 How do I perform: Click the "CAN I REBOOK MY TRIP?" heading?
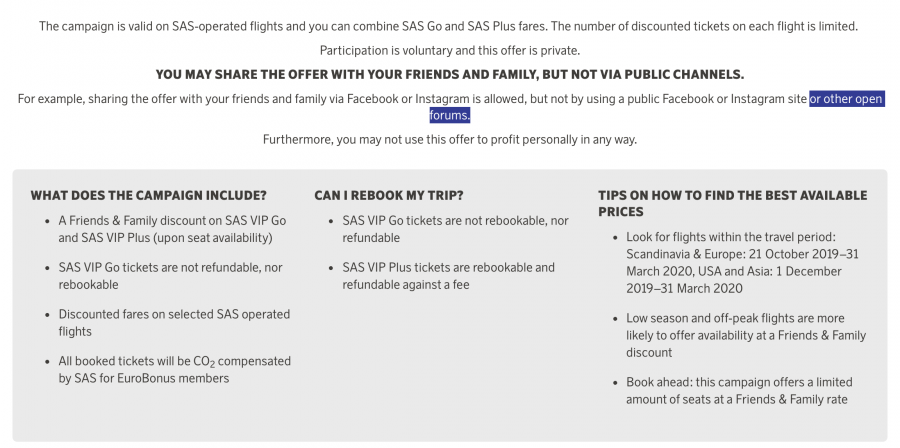tap(389, 195)
